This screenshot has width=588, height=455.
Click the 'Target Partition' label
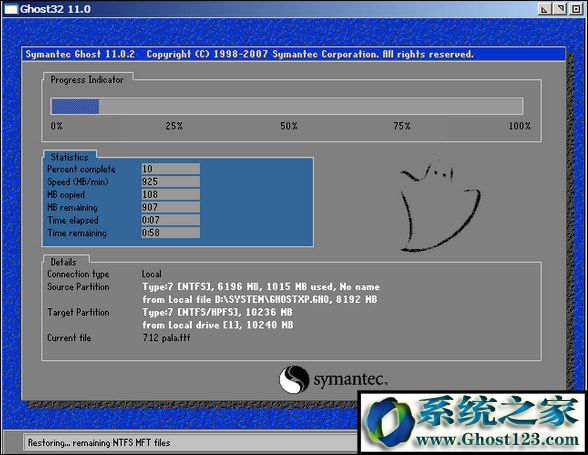78,312
